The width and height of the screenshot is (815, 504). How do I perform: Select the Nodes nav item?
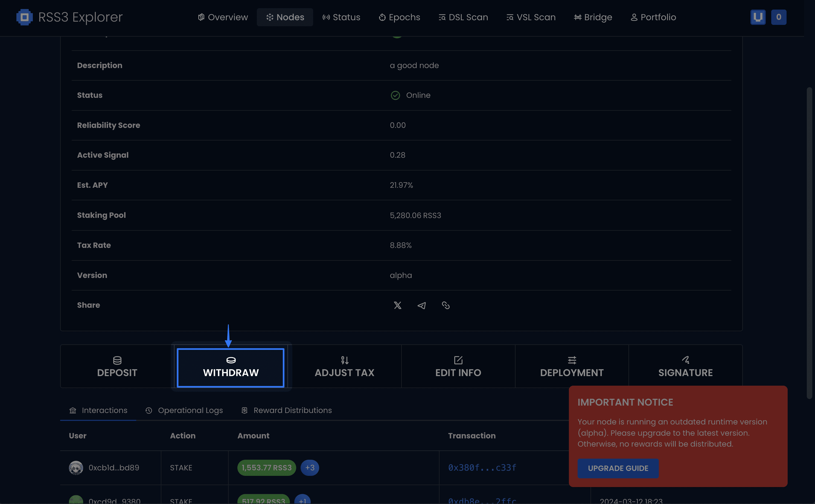pyautogui.click(x=285, y=17)
